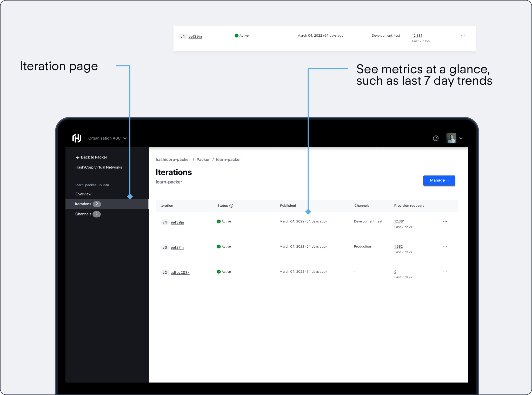Screen dimensions: 532x395
Task: Click the user avatar photo
Action: pos(451,138)
